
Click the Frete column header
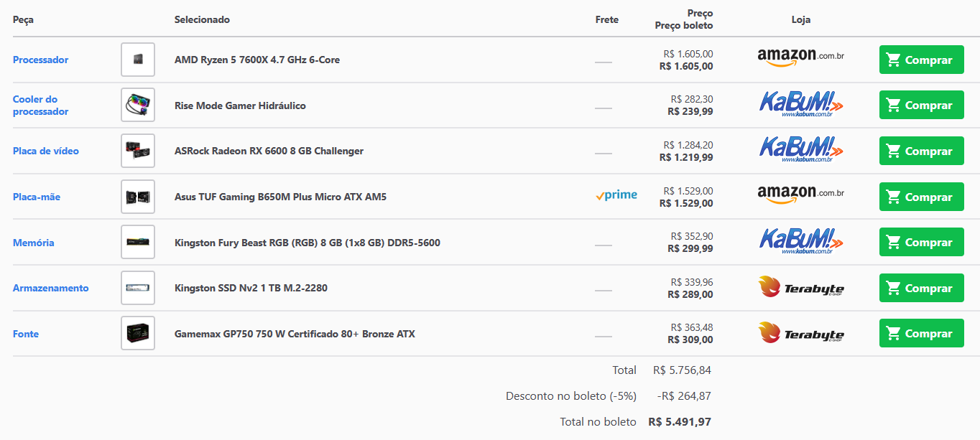(607, 19)
